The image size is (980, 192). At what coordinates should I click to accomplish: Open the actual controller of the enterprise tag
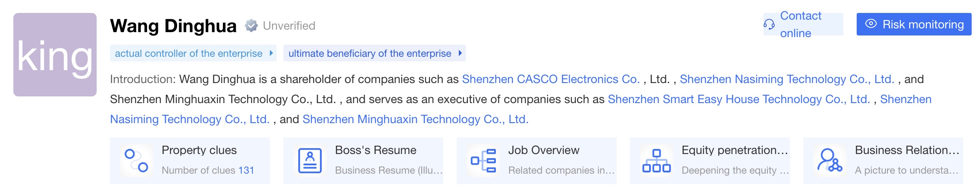click(188, 53)
